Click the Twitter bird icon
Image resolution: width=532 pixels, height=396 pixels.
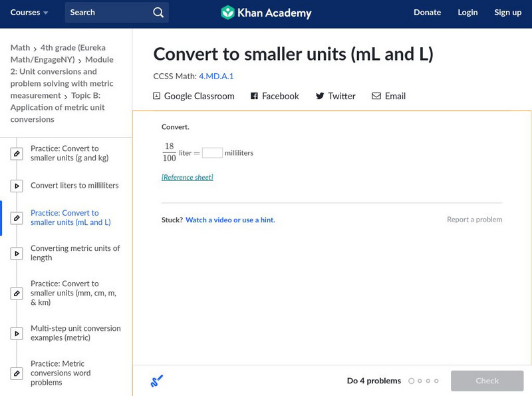click(320, 96)
